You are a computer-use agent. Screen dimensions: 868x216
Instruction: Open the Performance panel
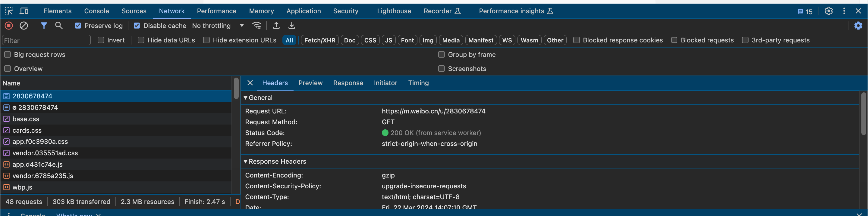pos(217,11)
